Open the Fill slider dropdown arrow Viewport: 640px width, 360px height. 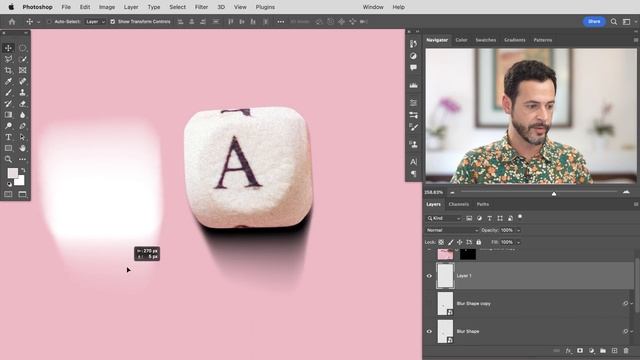tap(518, 242)
